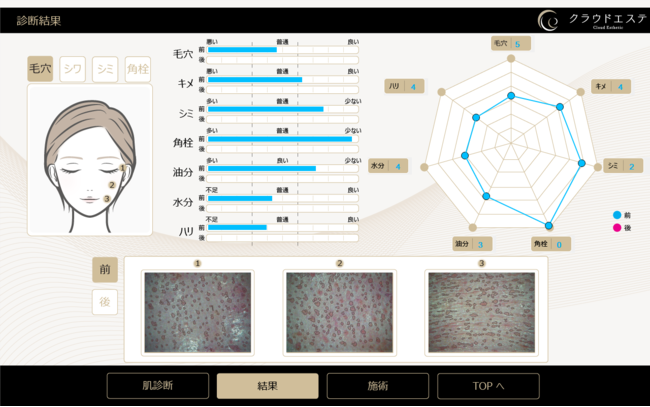Click the 角栓 0 radar label
The height and width of the screenshot is (407, 650).
click(x=551, y=244)
